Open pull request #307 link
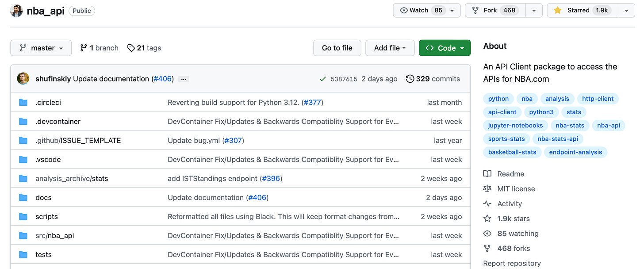 coord(233,140)
